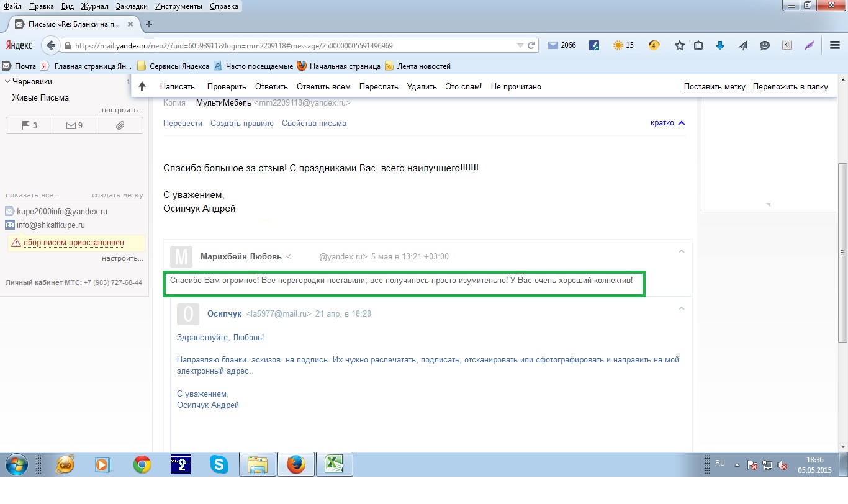Collapse header details with кратко

click(667, 123)
